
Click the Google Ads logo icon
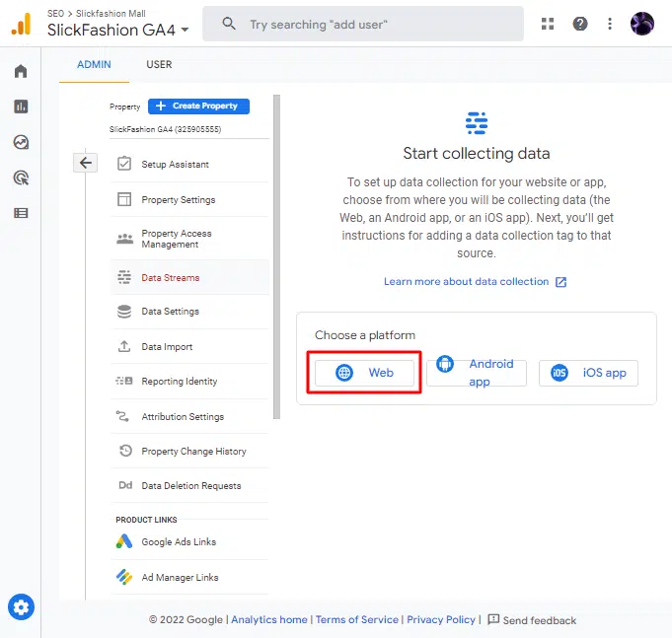click(124, 541)
